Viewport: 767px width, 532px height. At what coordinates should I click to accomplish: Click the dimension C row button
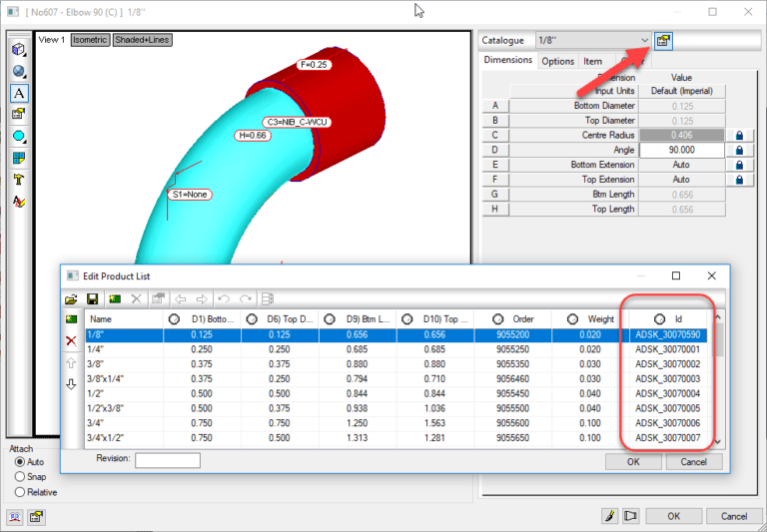495,136
